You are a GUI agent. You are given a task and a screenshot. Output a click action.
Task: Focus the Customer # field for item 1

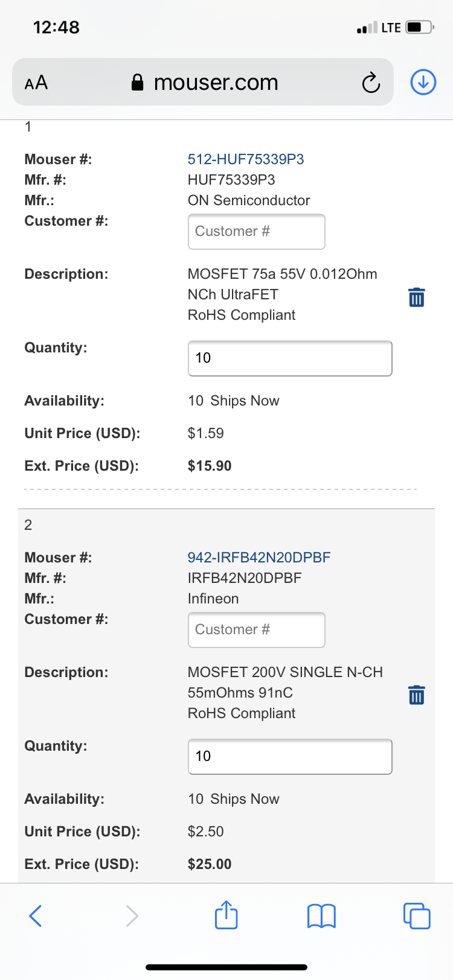click(257, 232)
